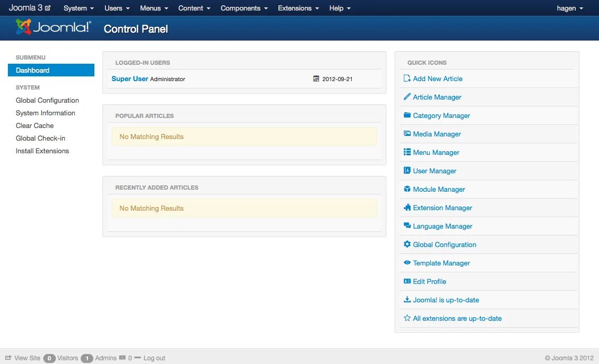
Task: Open the Media Manager link
Action: (437, 134)
